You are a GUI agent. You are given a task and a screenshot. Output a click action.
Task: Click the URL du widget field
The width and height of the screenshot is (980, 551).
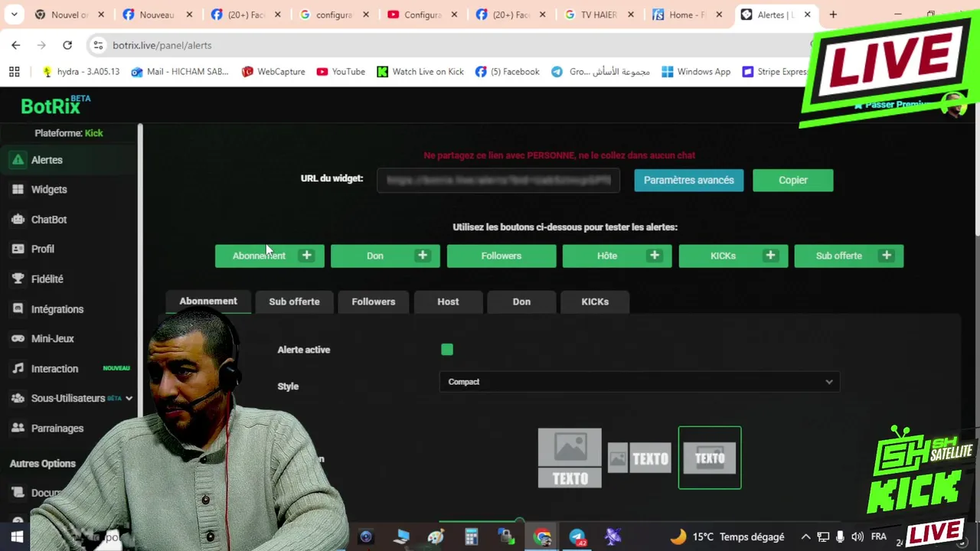[498, 181]
